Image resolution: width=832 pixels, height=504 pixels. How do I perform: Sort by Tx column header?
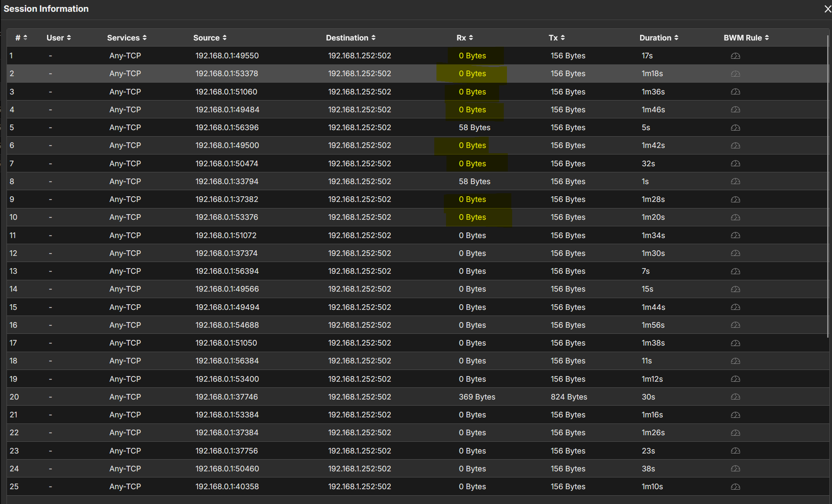[x=557, y=38]
